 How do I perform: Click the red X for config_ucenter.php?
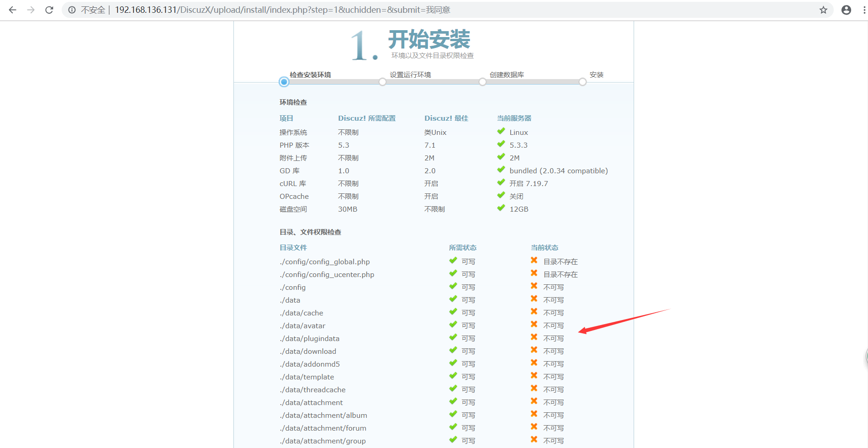534,273
